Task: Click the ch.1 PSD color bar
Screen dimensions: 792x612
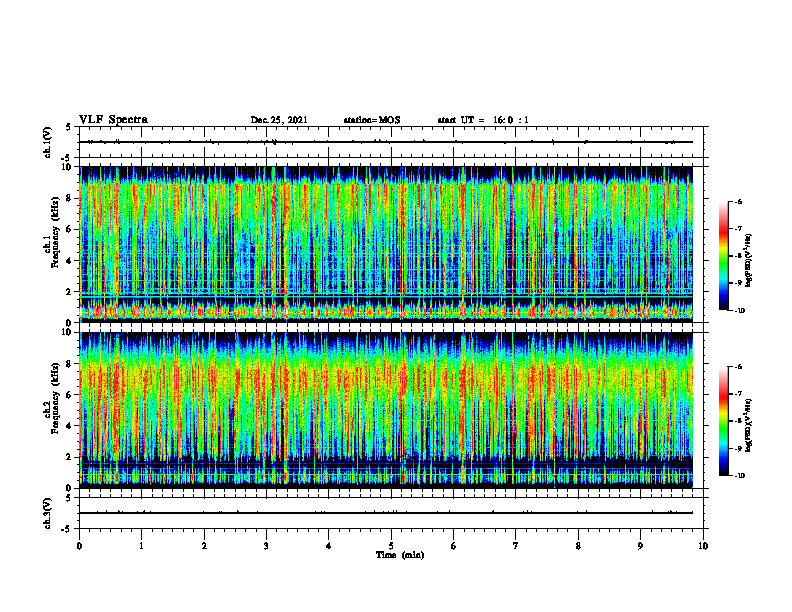Action: (723, 256)
